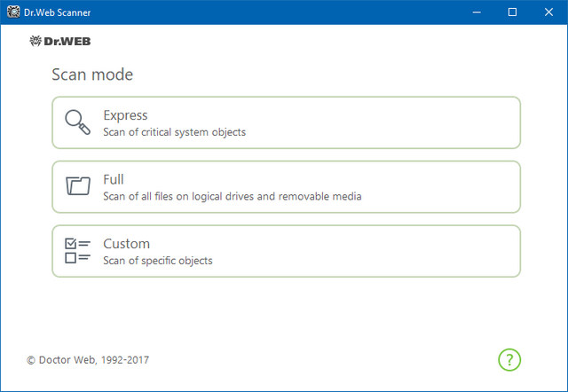Close the Dr.Web Scanner window
Viewport: 568px width, 392px height.
552,12
